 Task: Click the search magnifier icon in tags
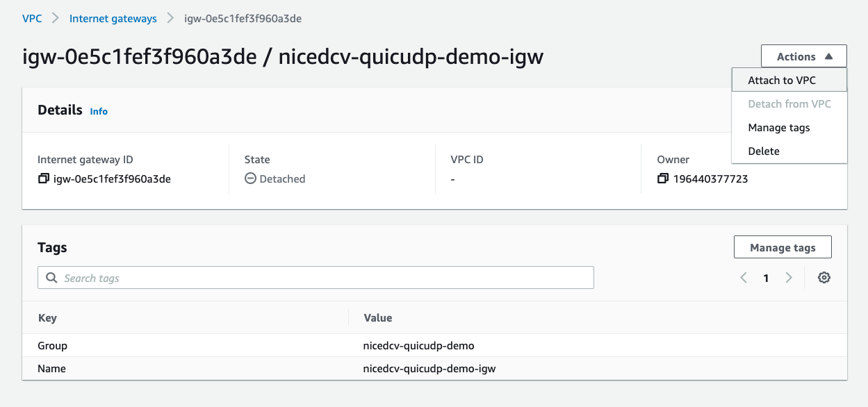(x=51, y=278)
